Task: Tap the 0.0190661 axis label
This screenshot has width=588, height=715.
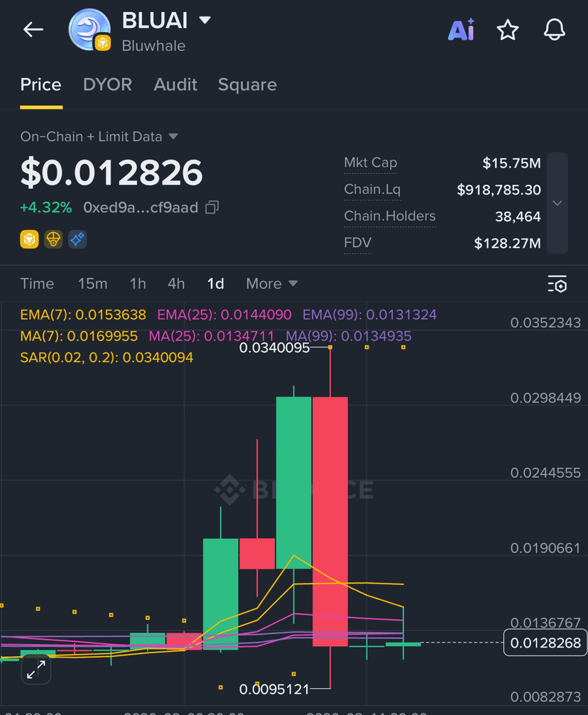Action: 545,548
